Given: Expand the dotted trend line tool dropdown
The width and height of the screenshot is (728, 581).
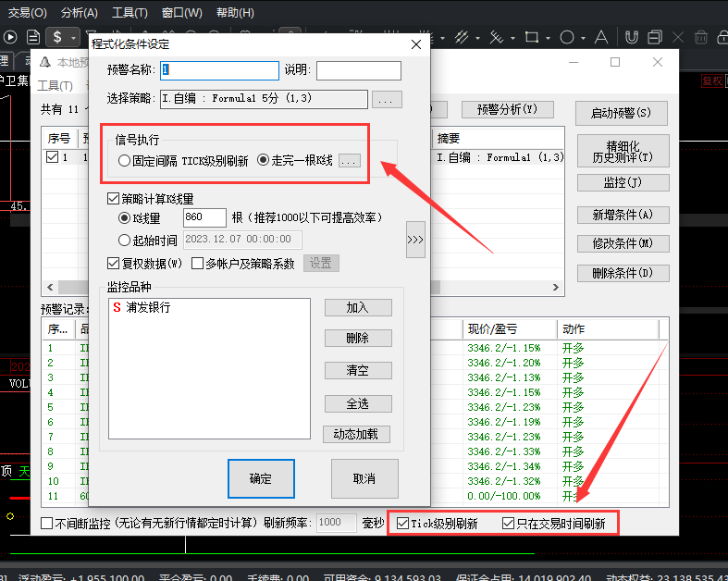Looking at the screenshot, I should (x=512, y=38).
